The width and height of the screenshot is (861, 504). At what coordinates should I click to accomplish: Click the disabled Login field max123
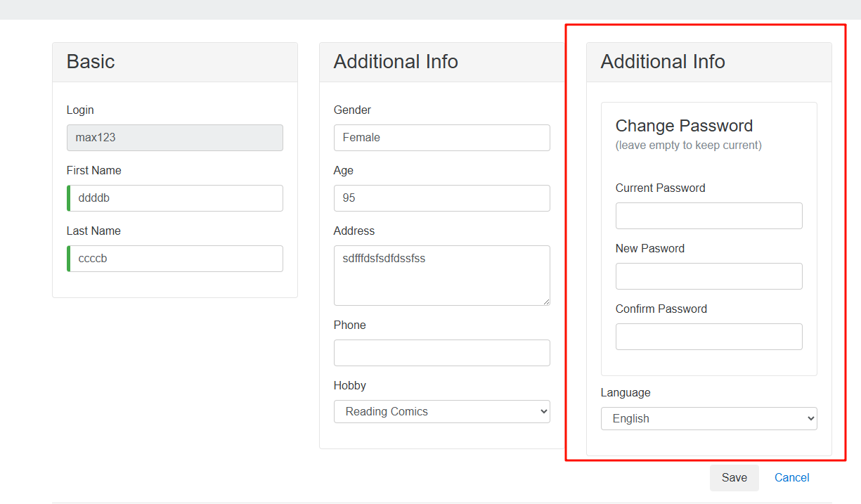pos(174,138)
